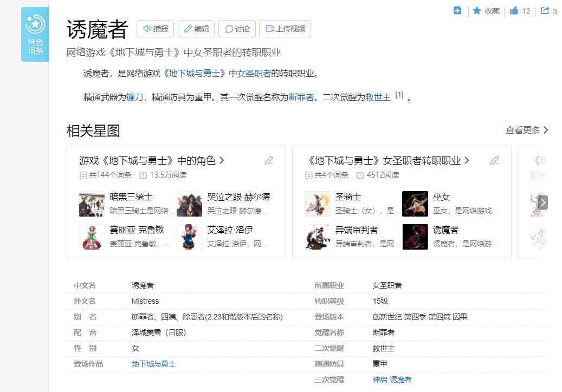This screenshot has width=562, height=392.
Task: Click the 编辑 pencil icon to edit entry
Action: (188, 29)
